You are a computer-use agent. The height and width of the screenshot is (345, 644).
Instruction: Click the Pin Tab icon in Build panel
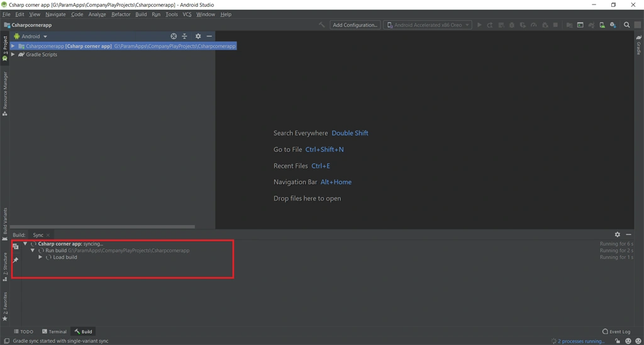point(16,260)
